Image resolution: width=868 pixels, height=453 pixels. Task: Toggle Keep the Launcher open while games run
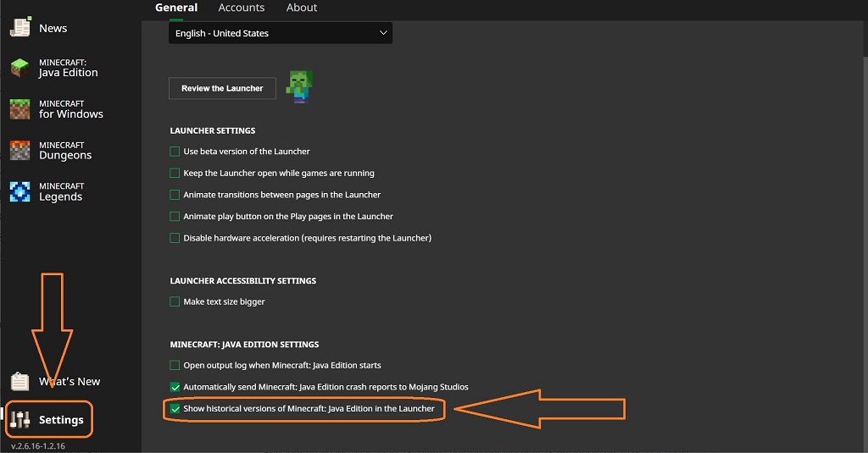point(175,173)
